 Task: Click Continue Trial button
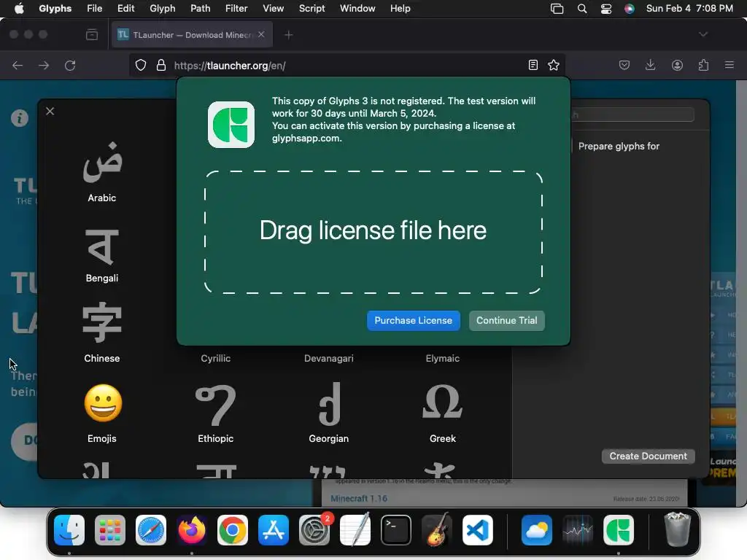tap(506, 321)
